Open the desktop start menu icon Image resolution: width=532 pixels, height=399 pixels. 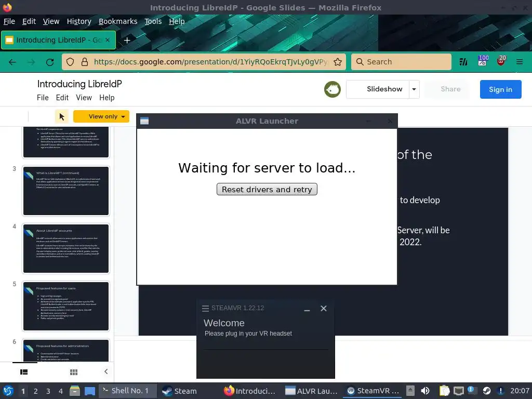click(x=8, y=391)
